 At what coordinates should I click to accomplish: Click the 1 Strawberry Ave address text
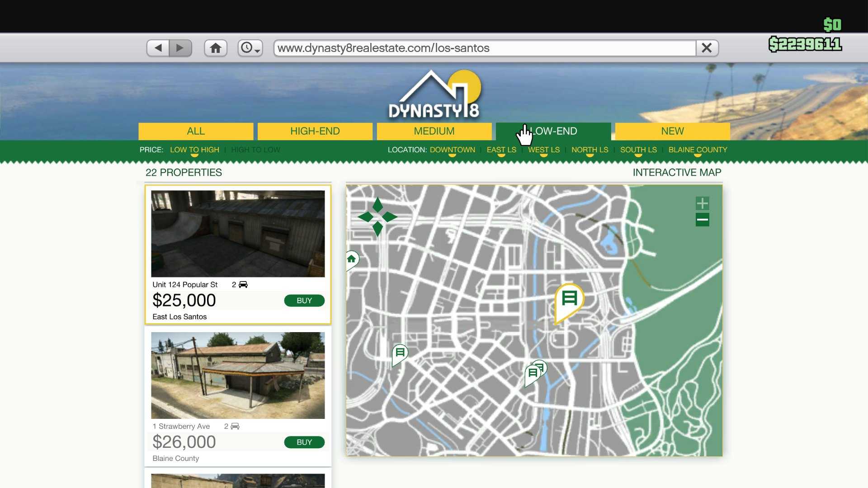tap(181, 426)
